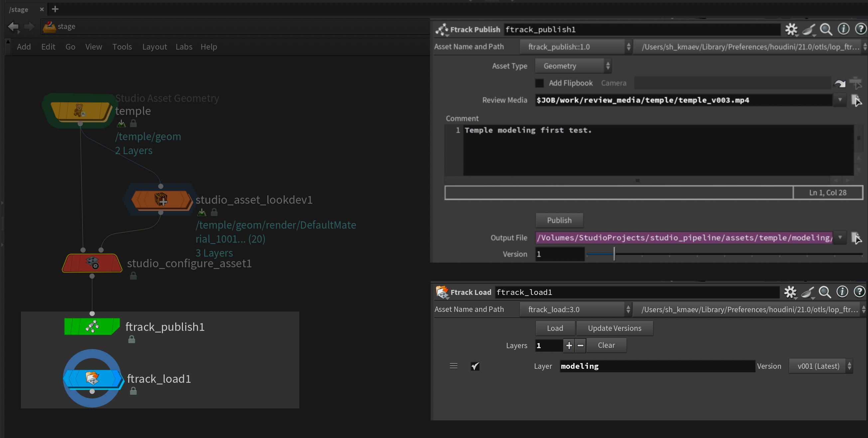This screenshot has height=438, width=868.
Task: Click the lock badge under ftrack_publish1
Action: [132, 339]
